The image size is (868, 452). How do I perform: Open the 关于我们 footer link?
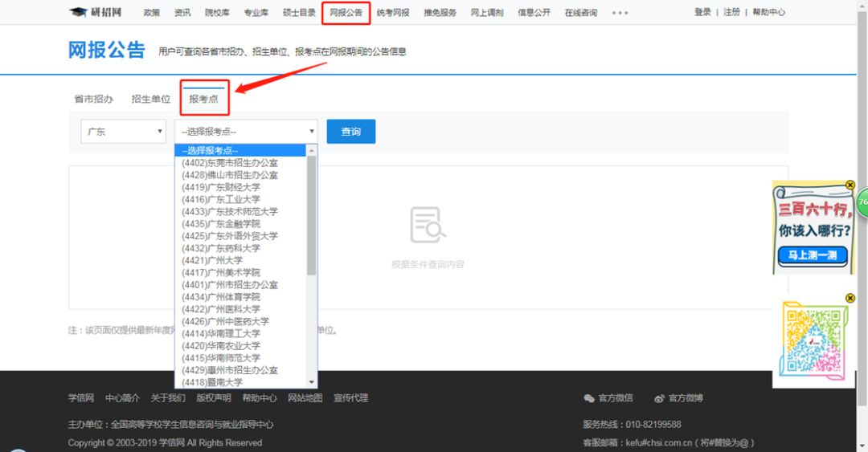point(168,397)
